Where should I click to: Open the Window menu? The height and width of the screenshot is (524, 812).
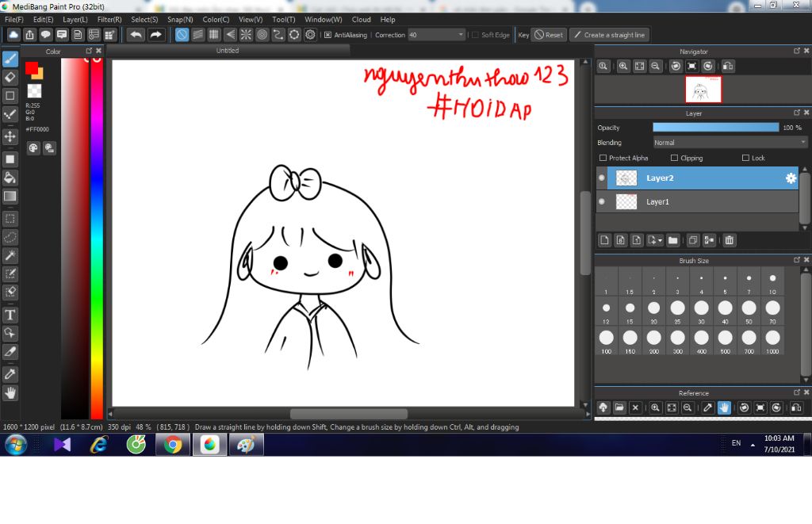324,19
